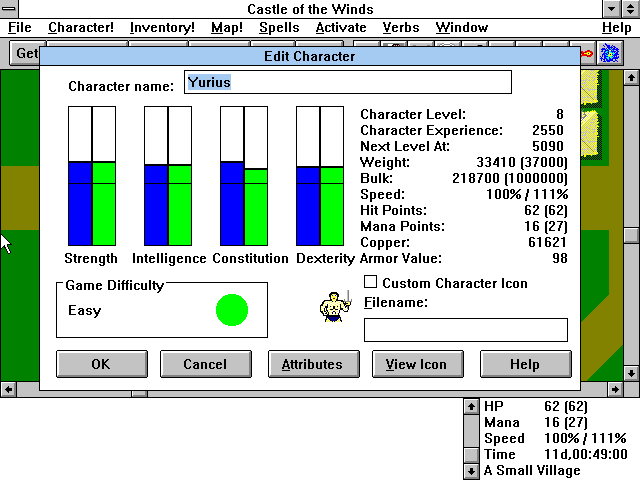Open the Window menu
The image size is (640, 480).
point(462,28)
